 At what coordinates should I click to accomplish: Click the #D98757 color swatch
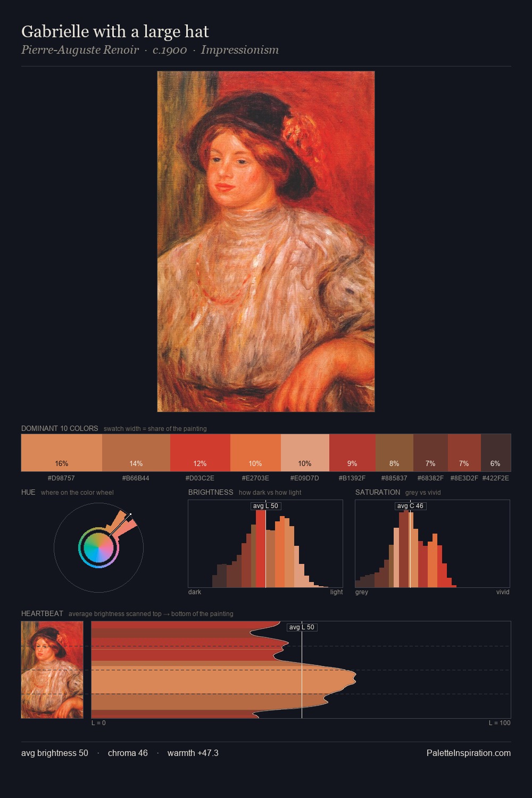pos(62,453)
